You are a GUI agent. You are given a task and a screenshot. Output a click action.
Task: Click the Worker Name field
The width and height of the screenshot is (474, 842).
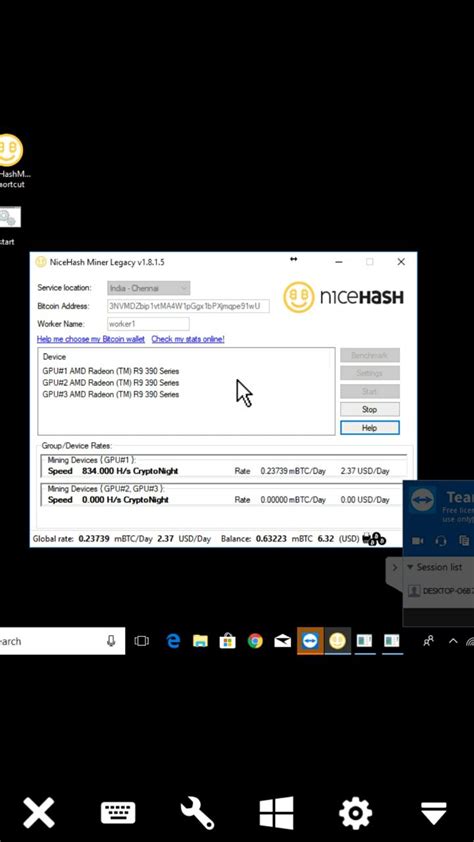[x=148, y=324]
